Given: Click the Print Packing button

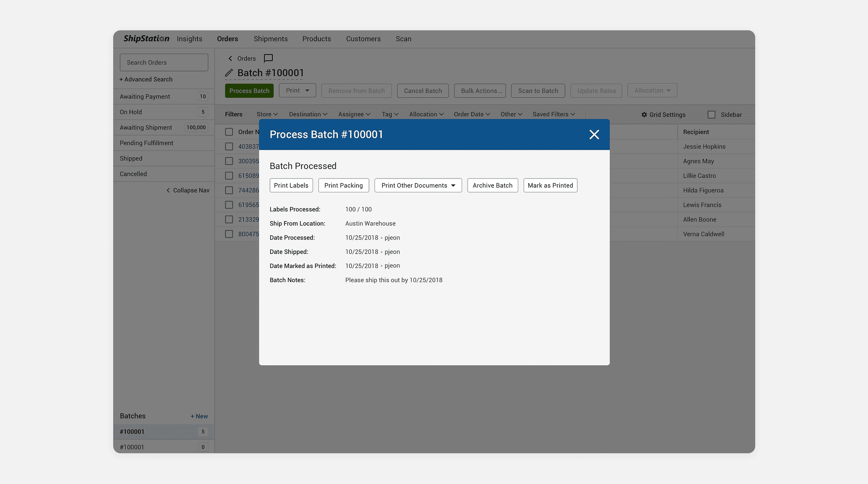Looking at the screenshot, I should click(x=343, y=186).
